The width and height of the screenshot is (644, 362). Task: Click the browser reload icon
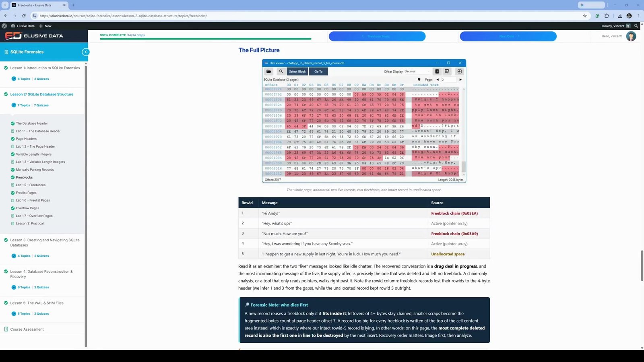click(24, 16)
